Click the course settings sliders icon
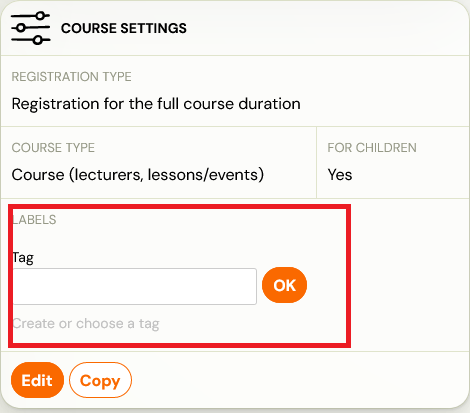This screenshot has width=470, height=413. coord(31,28)
